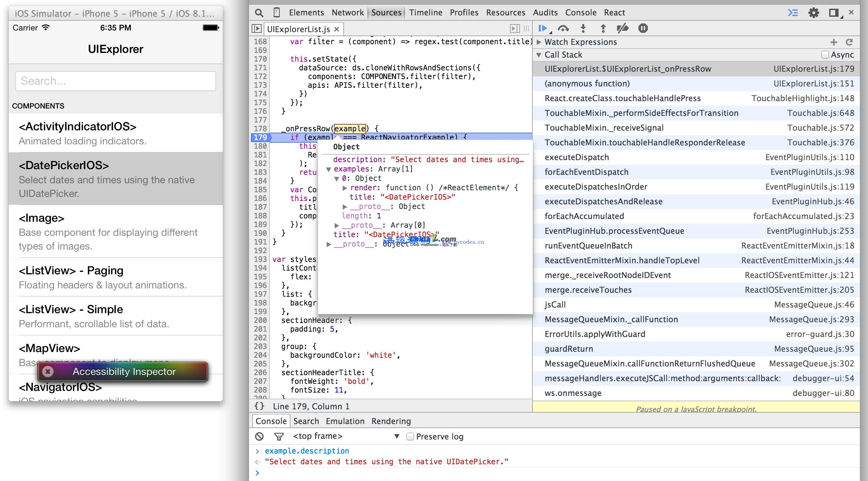
Task: Open debugger-ui:54 source link
Action: (x=823, y=379)
